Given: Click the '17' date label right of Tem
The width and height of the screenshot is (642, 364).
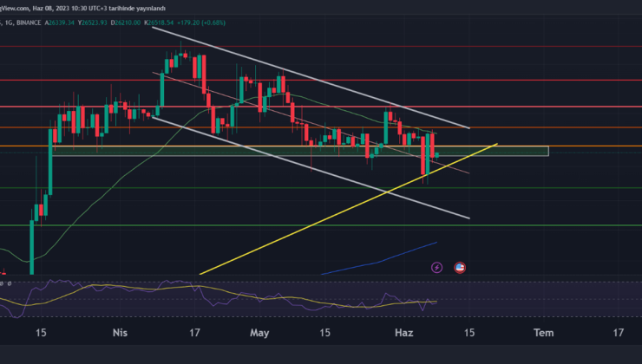Looking at the screenshot, I should pyautogui.click(x=619, y=333).
